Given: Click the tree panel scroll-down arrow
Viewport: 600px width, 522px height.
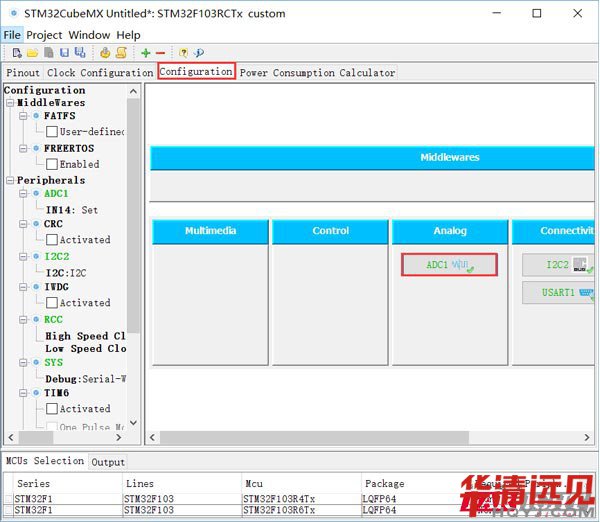Looking at the screenshot, I should [x=133, y=422].
